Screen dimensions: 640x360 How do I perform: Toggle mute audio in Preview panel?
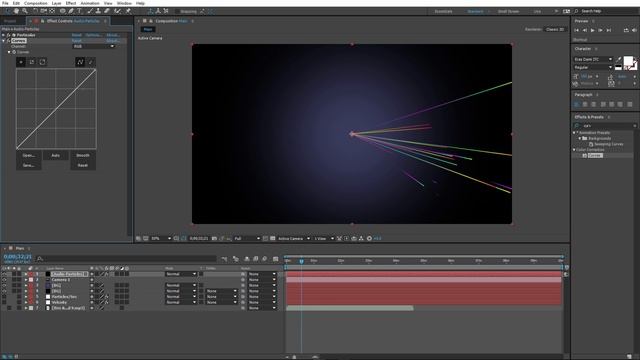(634, 30)
